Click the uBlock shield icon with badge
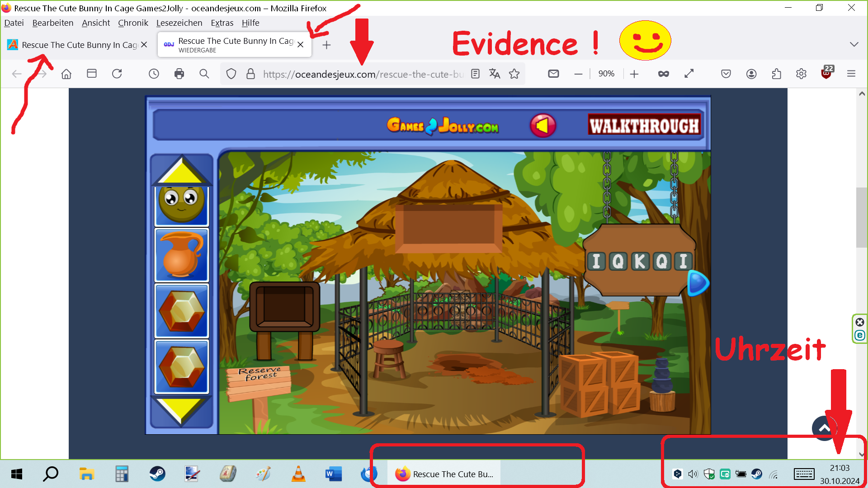This screenshot has width=868, height=488. click(x=826, y=74)
